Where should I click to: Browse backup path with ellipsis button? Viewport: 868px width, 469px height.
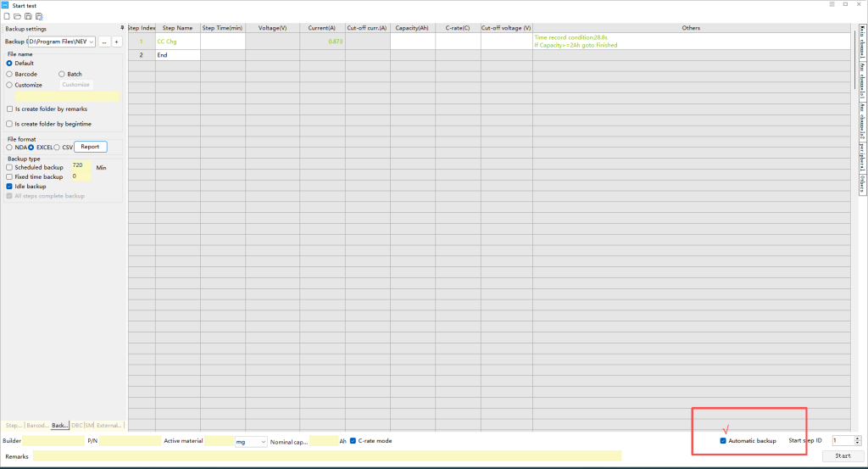[x=104, y=41]
